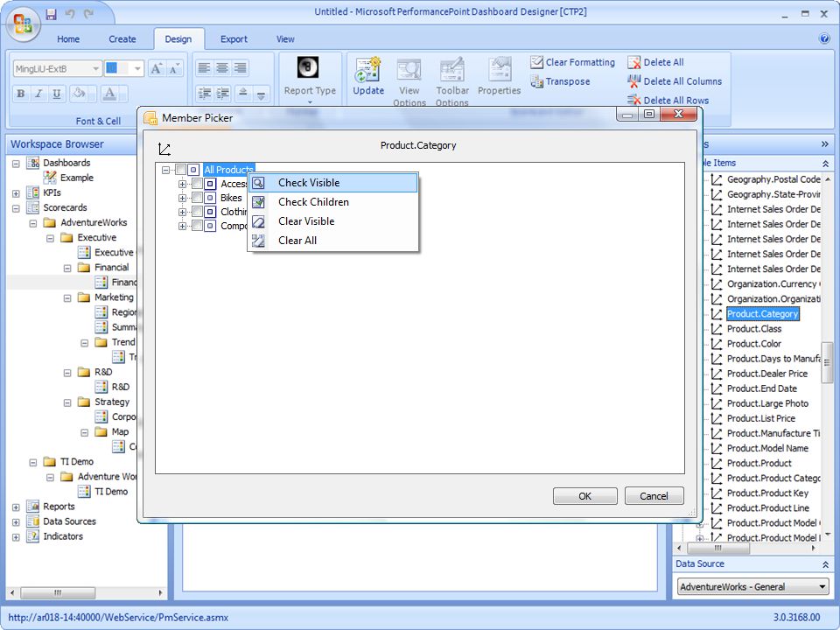Click the Delete All Columns icon
This screenshot has height=630, width=840.
tap(634, 81)
